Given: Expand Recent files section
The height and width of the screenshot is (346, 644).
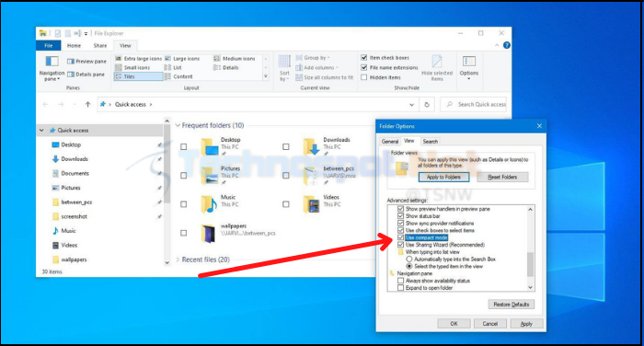Looking at the screenshot, I should pyautogui.click(x=178, y=259).
